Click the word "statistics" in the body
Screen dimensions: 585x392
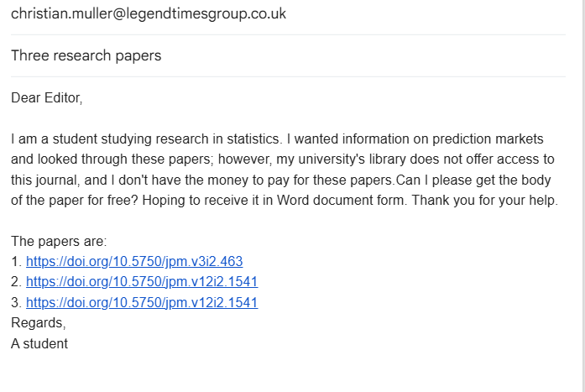point(250,139)
